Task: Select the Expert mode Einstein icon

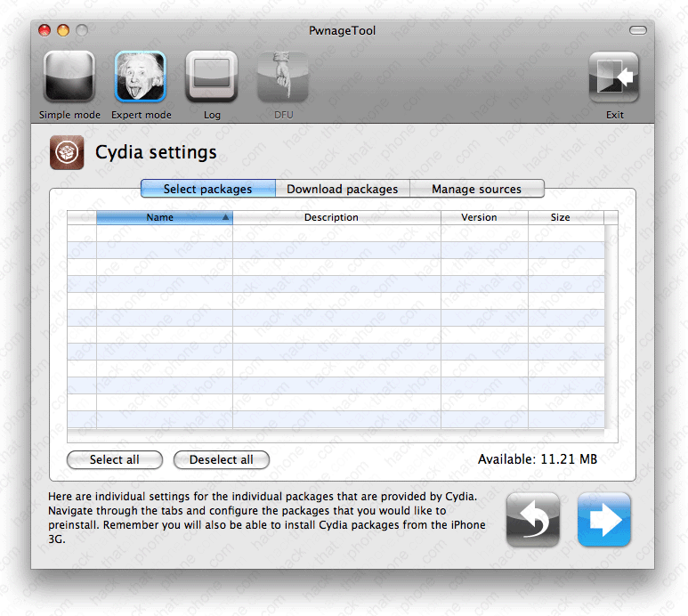Action: click(x=141, y=77)
